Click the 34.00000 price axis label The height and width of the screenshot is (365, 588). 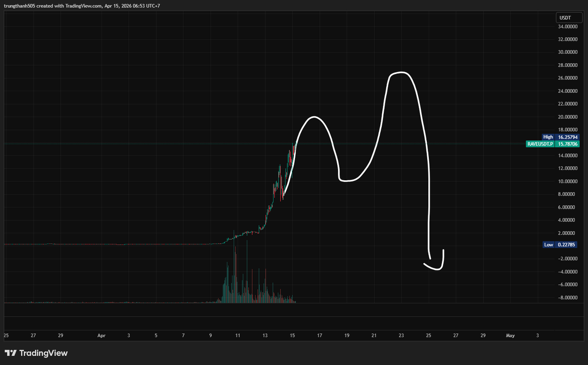(x=568, y=26)
